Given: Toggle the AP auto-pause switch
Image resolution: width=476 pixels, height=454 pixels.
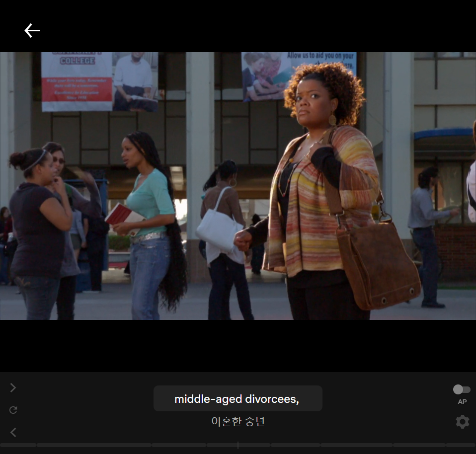Looking at the screenshot, I should click(x=462, y=389).
